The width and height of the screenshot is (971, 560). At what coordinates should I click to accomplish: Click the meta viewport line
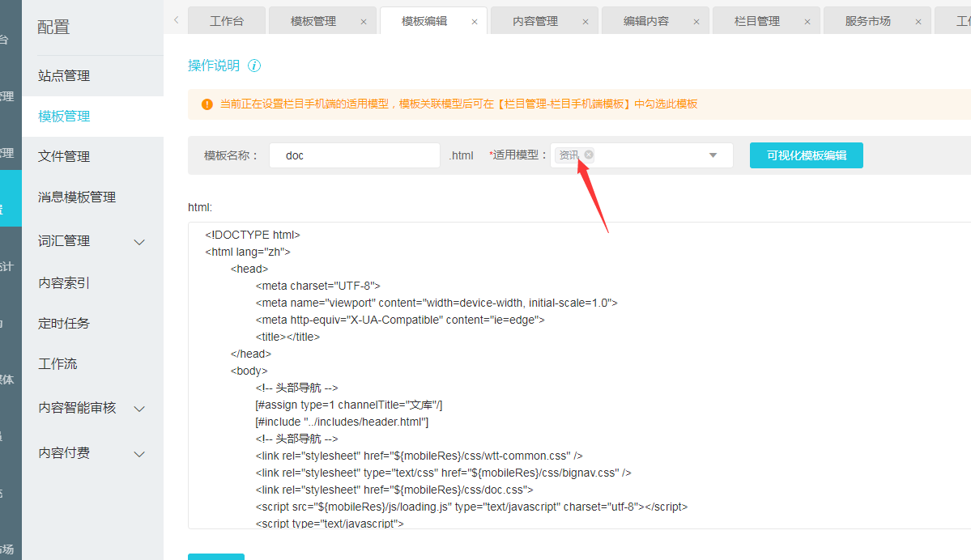pos(436,303)
